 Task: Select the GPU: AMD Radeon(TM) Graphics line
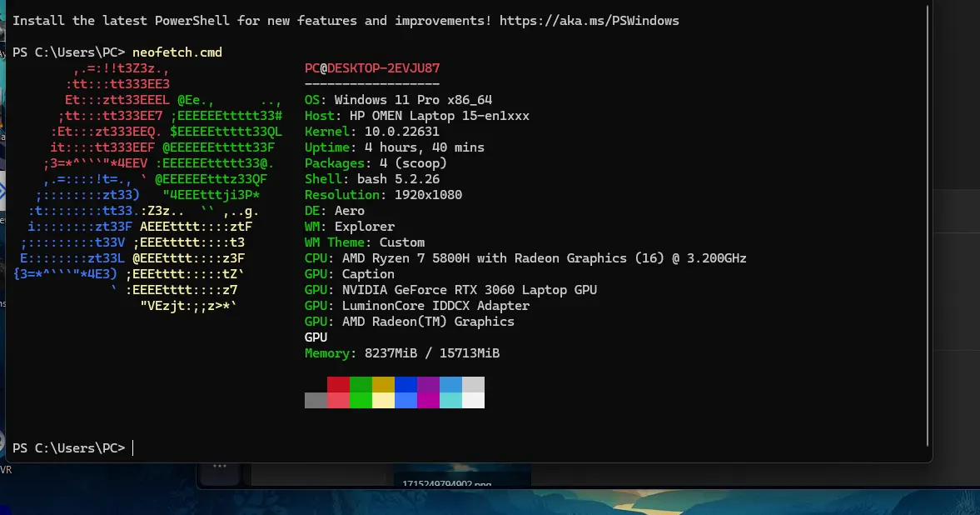tap(410, 322)
